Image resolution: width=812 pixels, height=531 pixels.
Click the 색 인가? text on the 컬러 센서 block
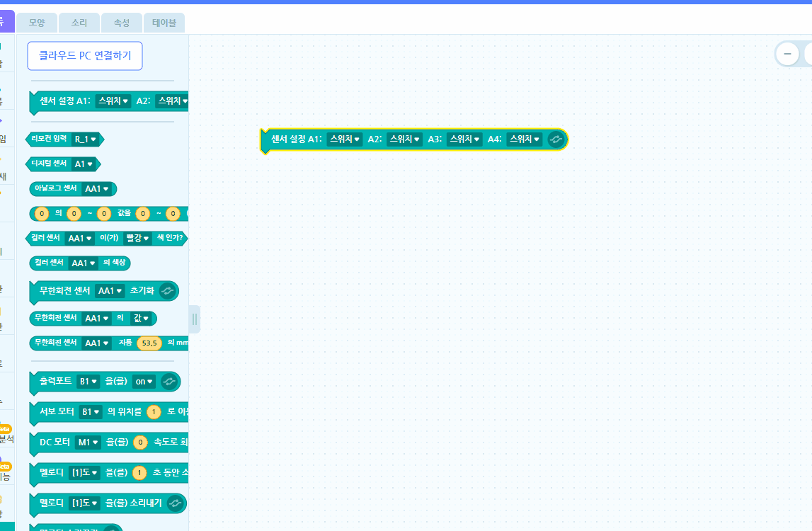170,238
